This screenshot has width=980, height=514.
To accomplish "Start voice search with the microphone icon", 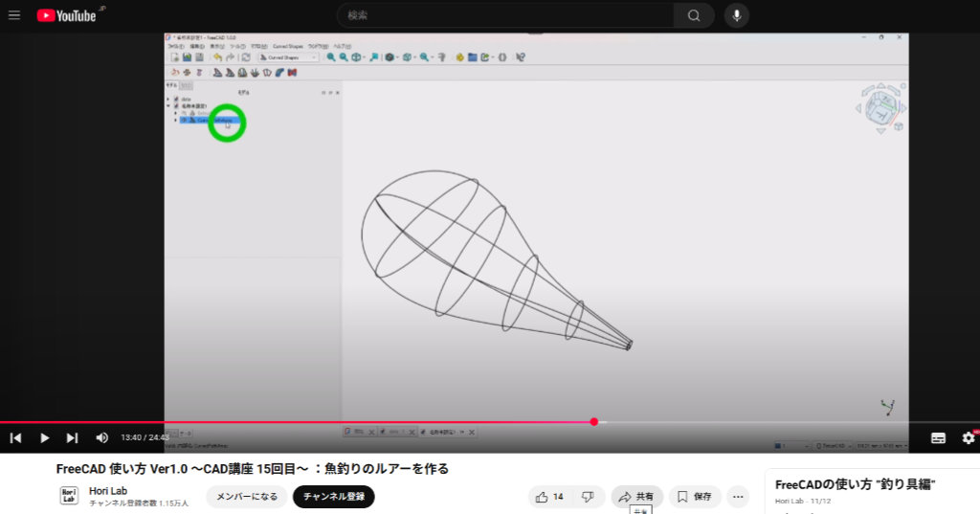I will [x=736, y=15].
